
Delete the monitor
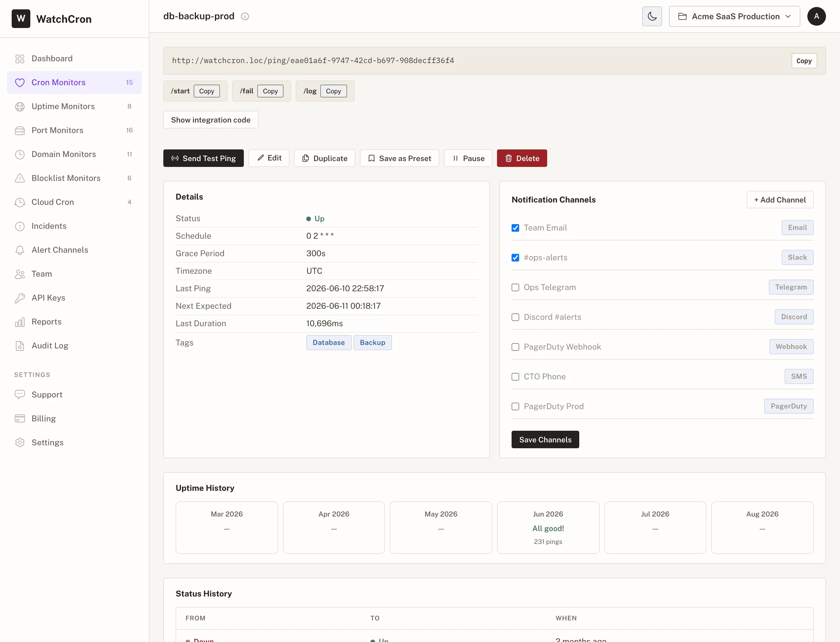(x=522, y=158)
